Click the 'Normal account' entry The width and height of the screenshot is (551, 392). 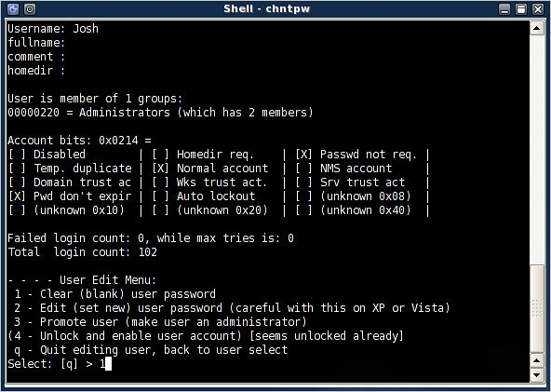tap(210, 169)
